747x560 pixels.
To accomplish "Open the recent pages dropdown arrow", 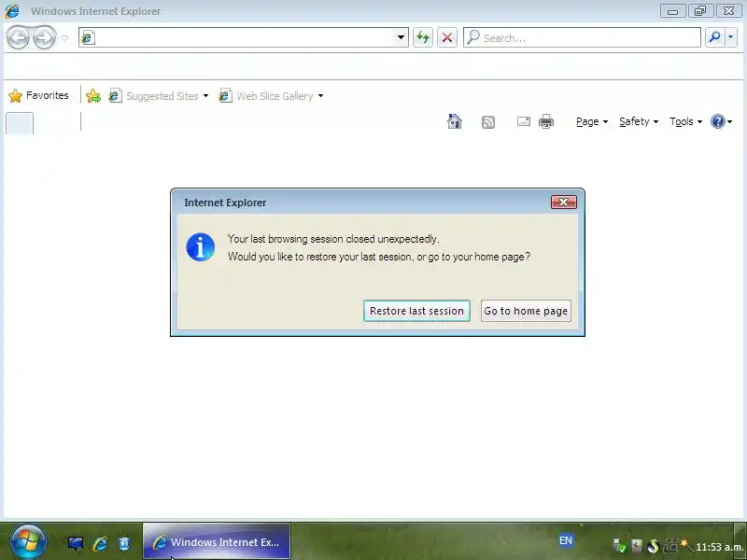I will pyautogui.click(x=64, y=37).
